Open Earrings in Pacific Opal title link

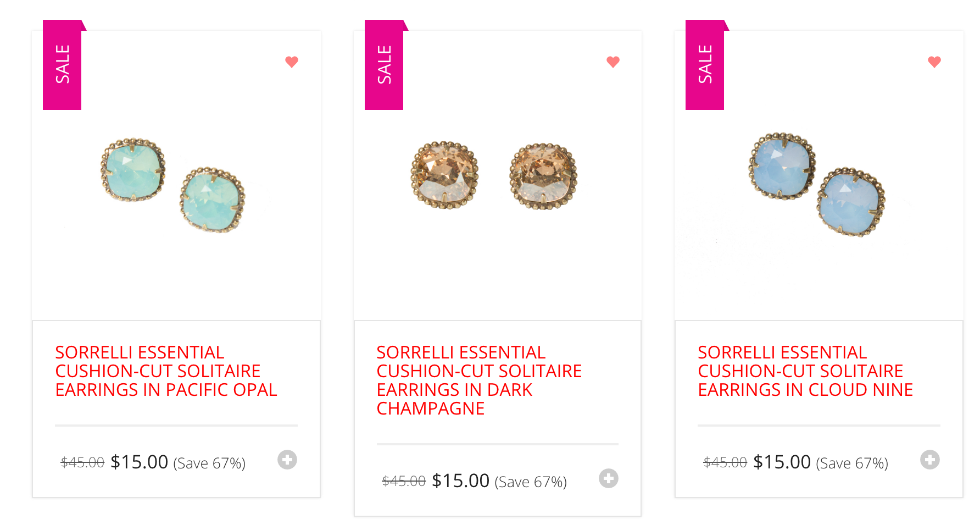tap(166, 371)
